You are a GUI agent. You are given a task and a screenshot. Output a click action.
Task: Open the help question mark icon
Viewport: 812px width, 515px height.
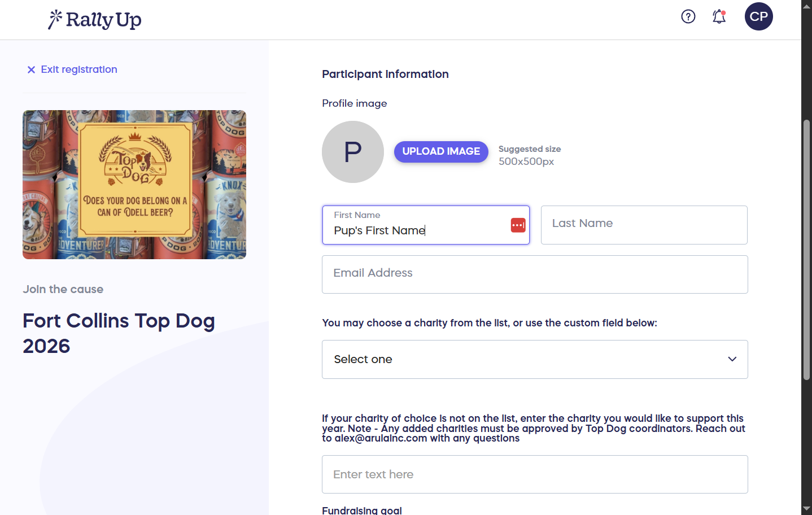[688, 16]
